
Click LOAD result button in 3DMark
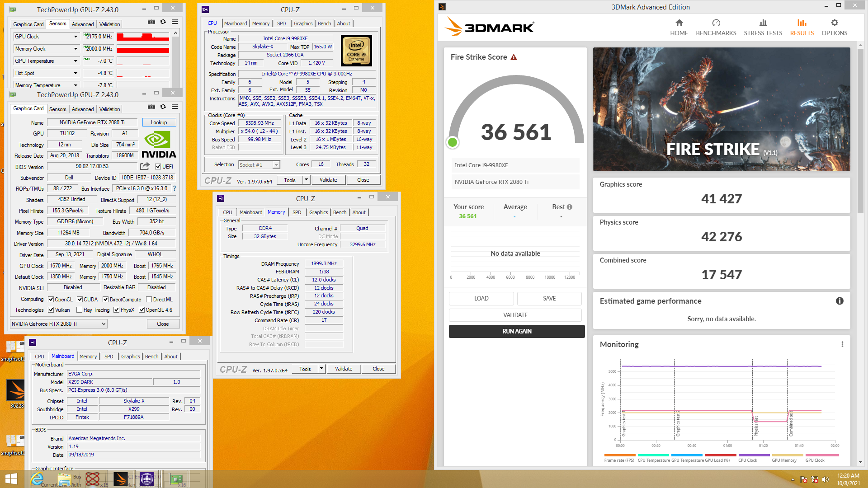click(481, 298)
